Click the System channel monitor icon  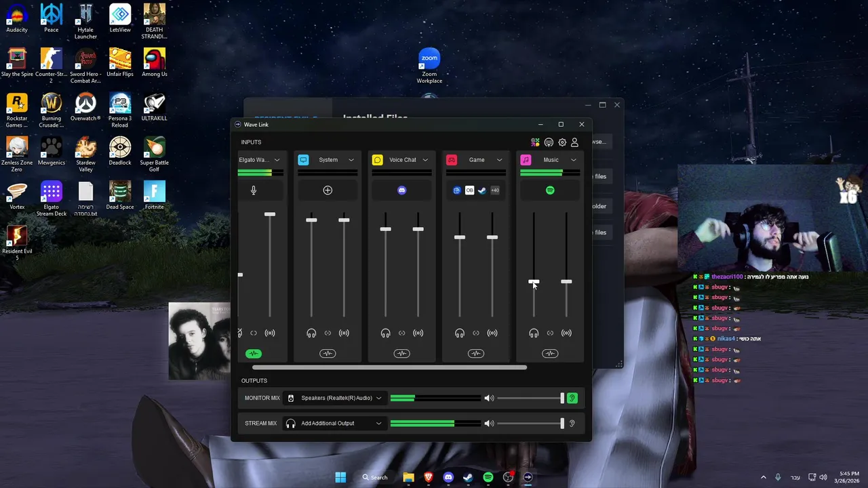click(x=303, y=160)
